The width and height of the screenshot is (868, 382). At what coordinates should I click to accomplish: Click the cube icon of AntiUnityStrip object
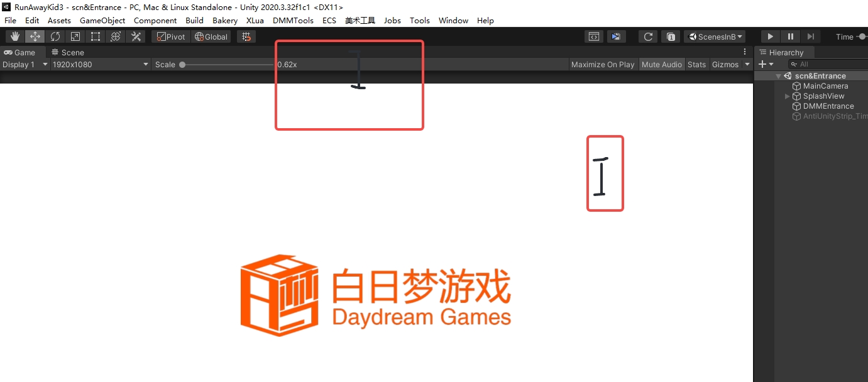pyautogui.click(x=797, y=116)
